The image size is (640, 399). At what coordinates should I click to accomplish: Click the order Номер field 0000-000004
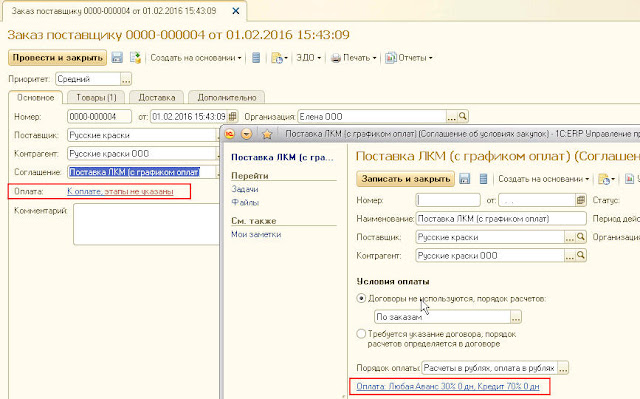click(99, 116)
